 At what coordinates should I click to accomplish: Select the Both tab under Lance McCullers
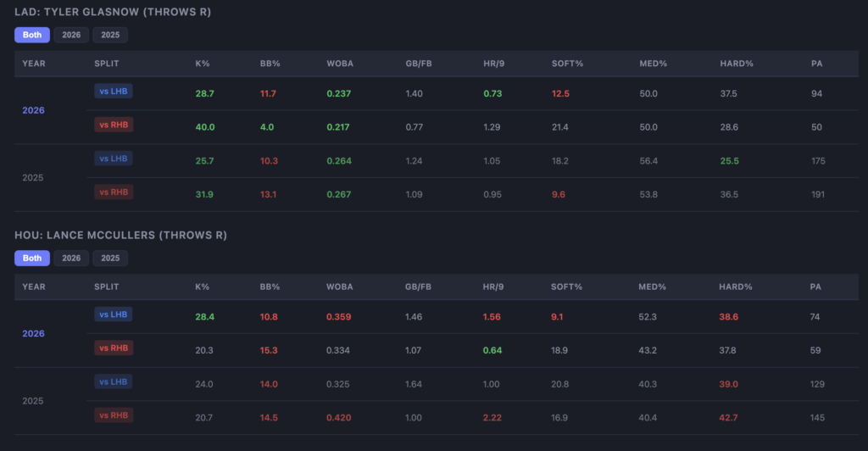(x=32, y=258)
